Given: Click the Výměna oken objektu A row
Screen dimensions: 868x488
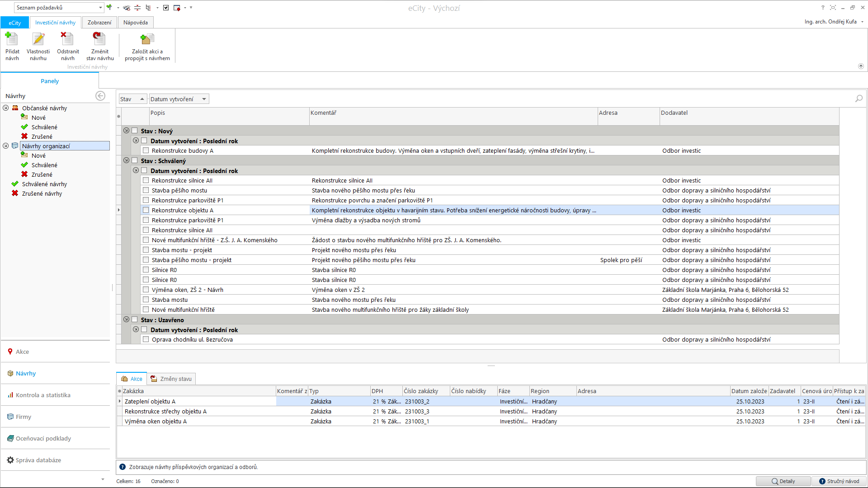Looking at the screenshot, I should click(491, 421).
